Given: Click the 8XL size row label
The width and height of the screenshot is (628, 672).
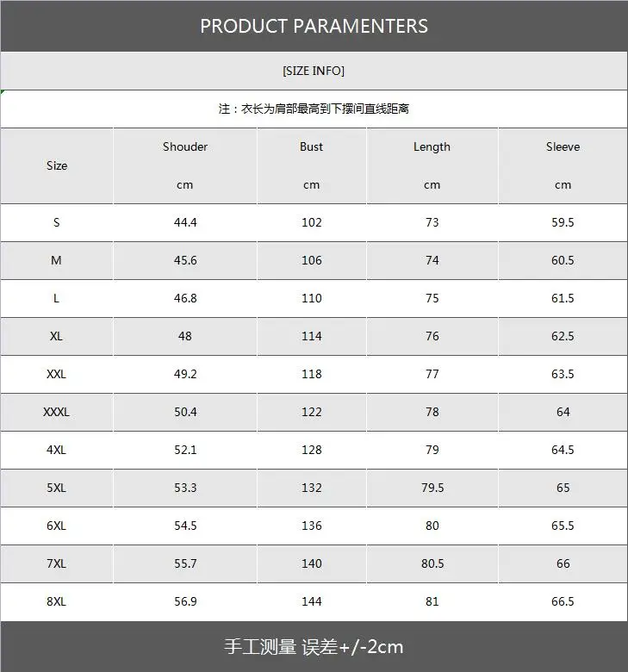Looking at the screenshot, I should pos(57,601).
